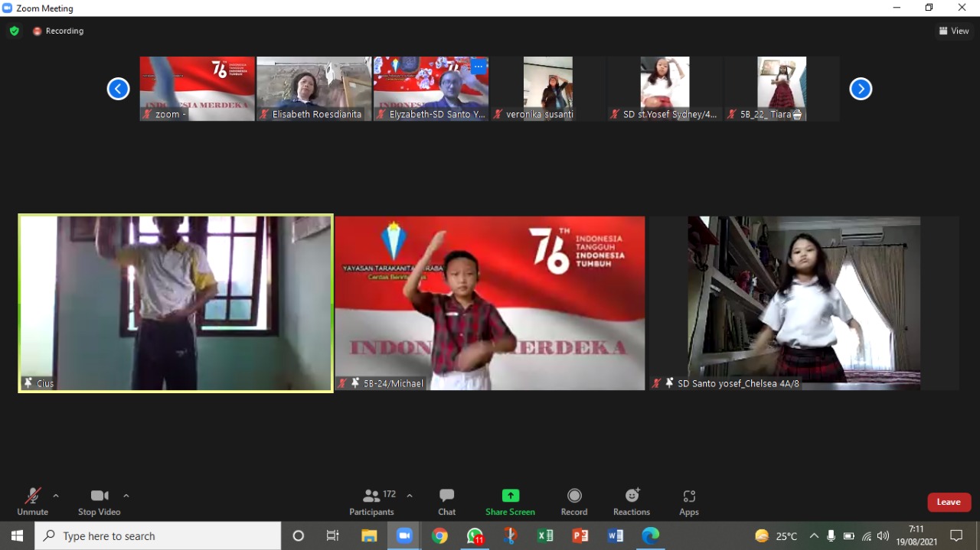980x550 pixels.
Task: Open the Participants list
Action: click(x=372, y=501)
